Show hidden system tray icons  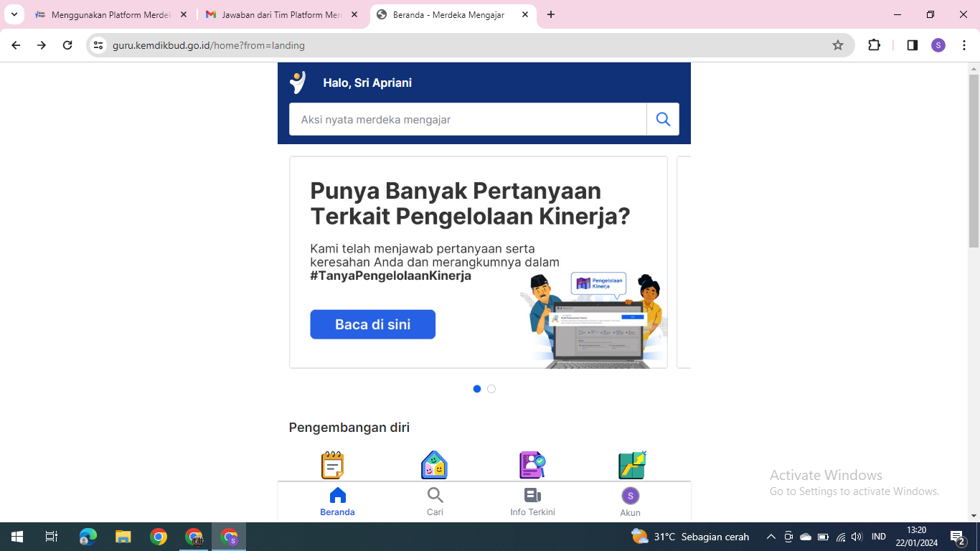(x=771, y=537)
